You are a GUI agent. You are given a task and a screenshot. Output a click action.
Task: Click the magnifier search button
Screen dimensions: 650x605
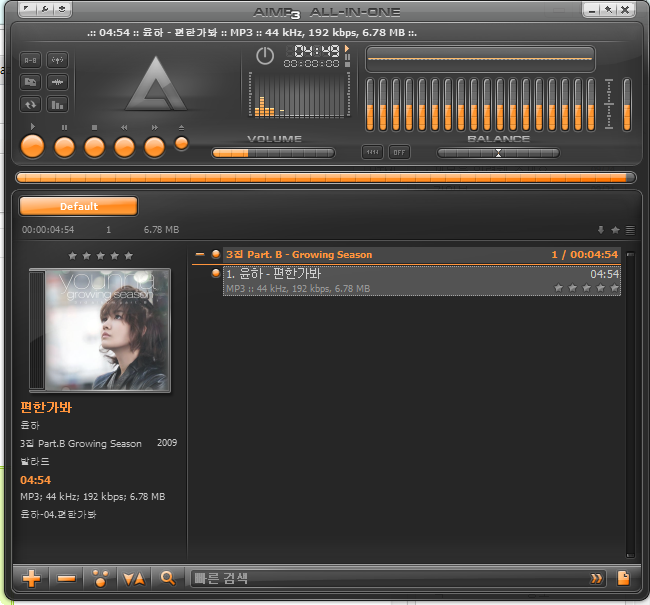(167, 578)
